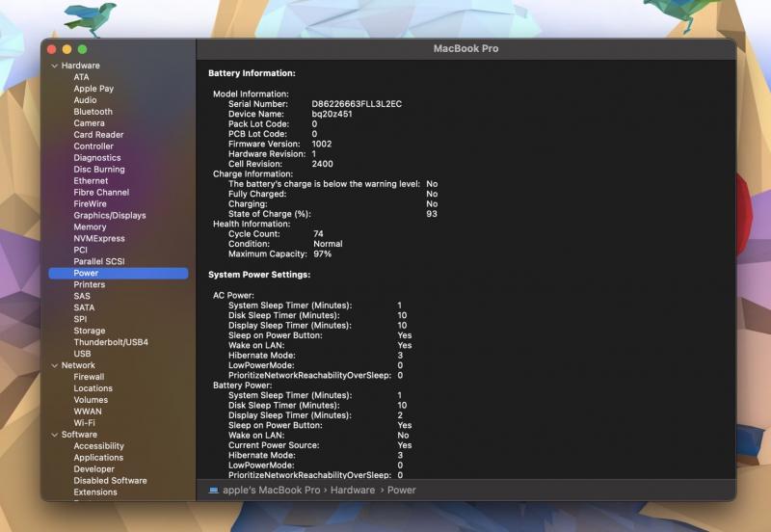Select Disabled Software in the sidebar
Image resolution: width=771 pixels, height=532 pixels.
[110, 481]
